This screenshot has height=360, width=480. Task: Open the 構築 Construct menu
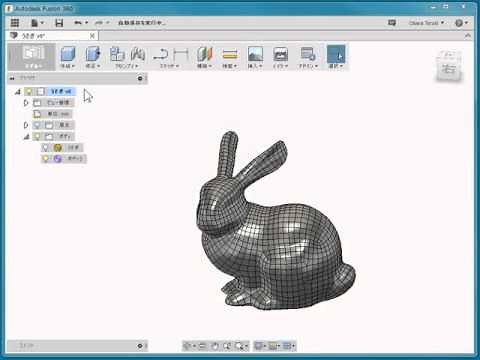click(x=205, y=66)
